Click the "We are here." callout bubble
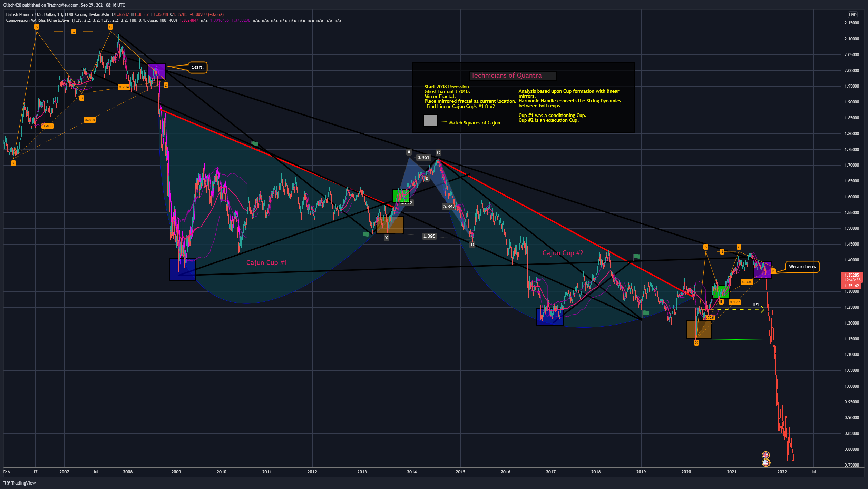This screenshot has height=489, width=868. (x=802, y=267)
